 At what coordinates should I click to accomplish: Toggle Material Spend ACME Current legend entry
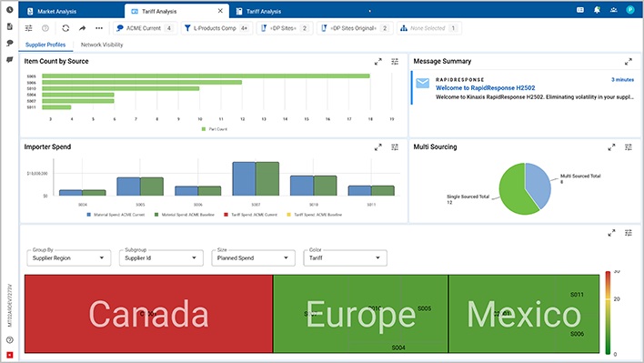(116, 215)
